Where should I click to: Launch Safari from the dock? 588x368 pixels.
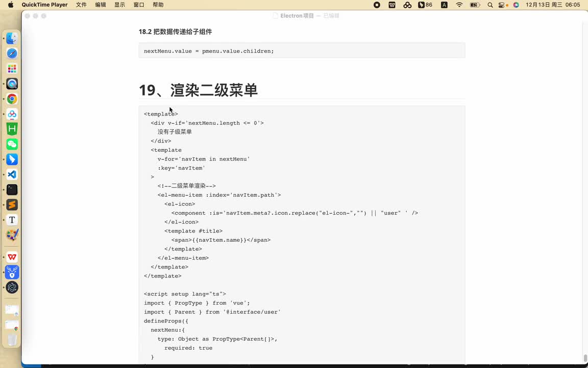click(x=12, y=53)
